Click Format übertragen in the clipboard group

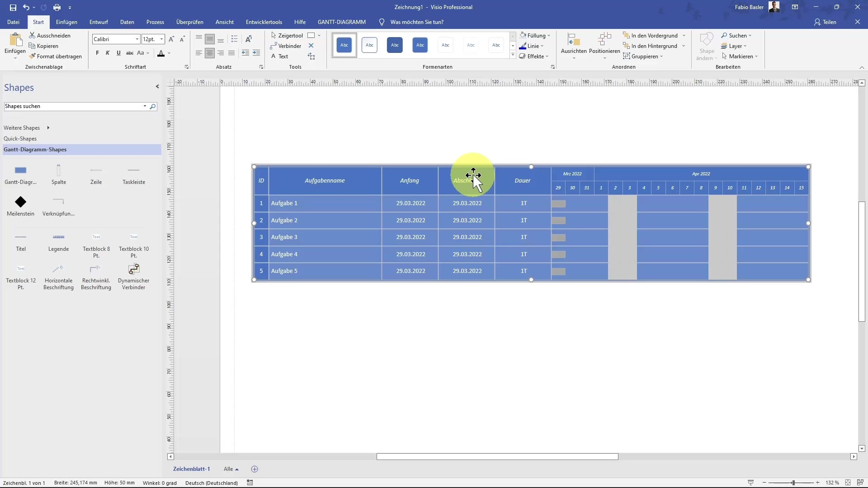point(56,56)
